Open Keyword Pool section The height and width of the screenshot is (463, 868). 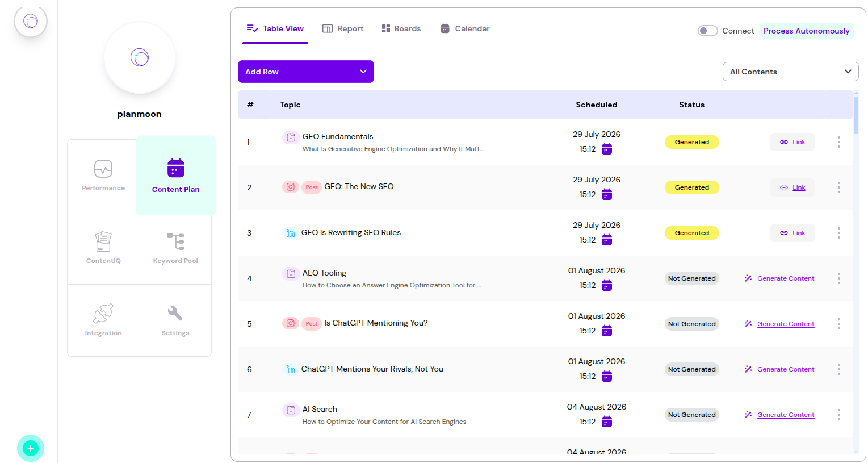click(175, 248)
